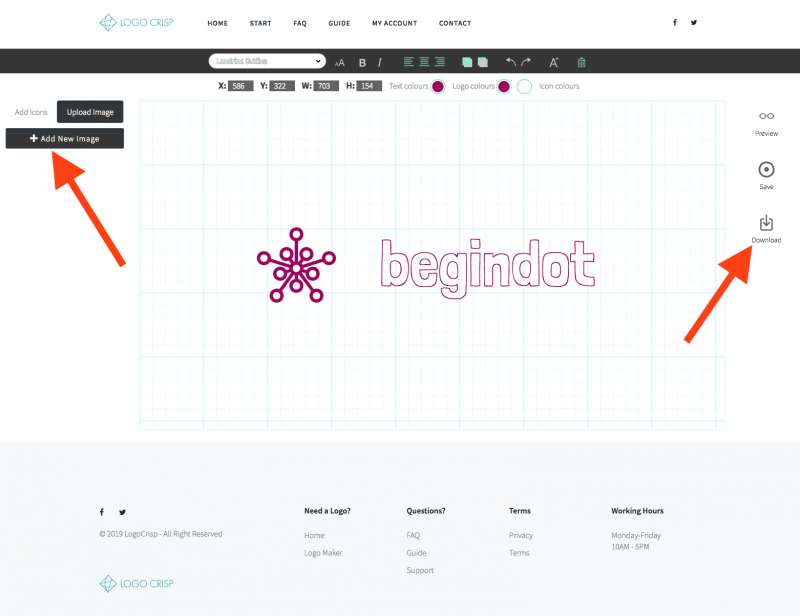
Task: Open the footer Guide link
Action: tap(416, 553)
